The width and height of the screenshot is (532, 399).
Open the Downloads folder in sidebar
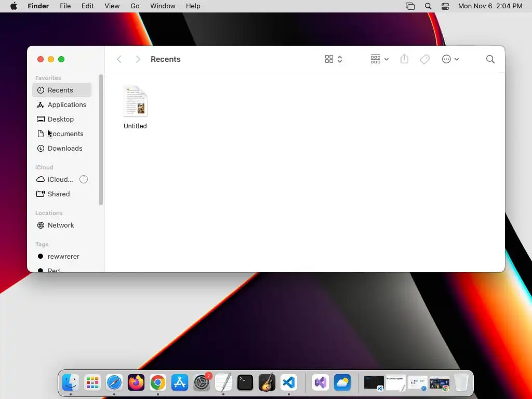click(x=62, y=148)
